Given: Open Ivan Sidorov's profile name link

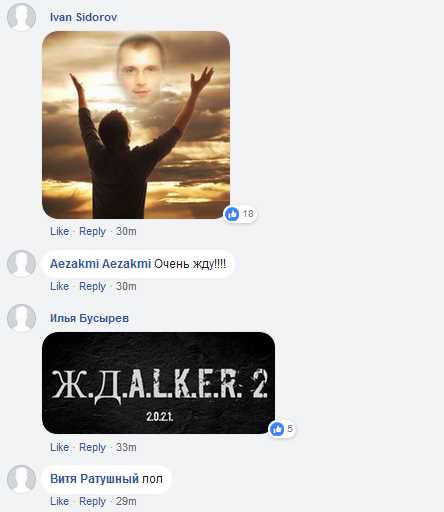Looking at the screenshot, I should pos(83,17).
